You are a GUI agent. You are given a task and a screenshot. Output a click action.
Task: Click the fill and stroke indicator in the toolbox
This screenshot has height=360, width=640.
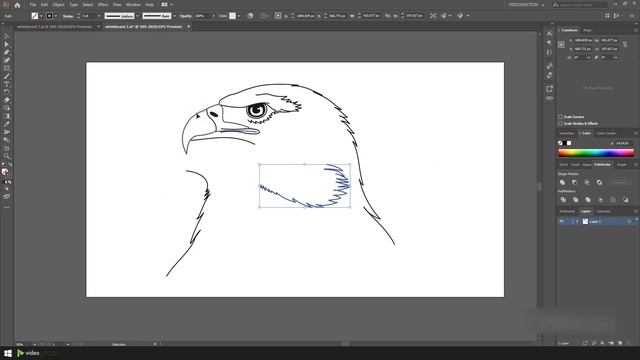tap(6, 172)
